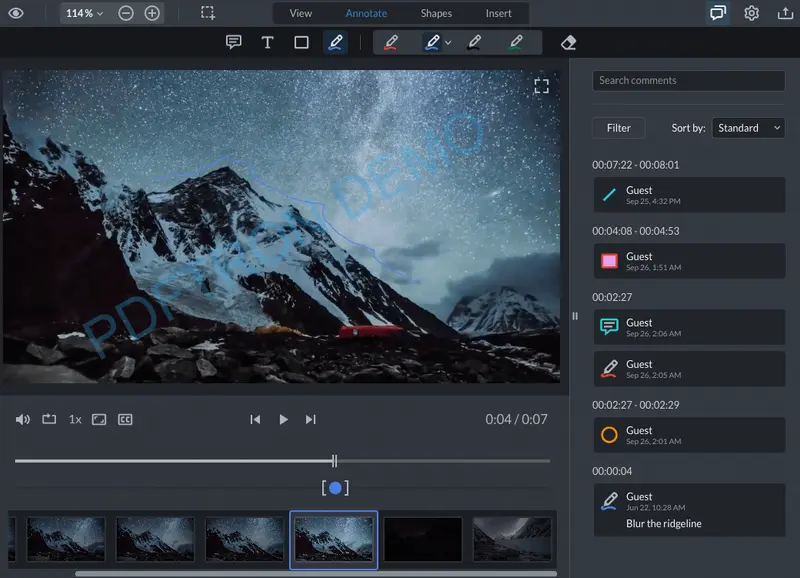This screenshot has height=578, width=800.
Task: Switch to the View tab
Action: (x=300, y=13)
